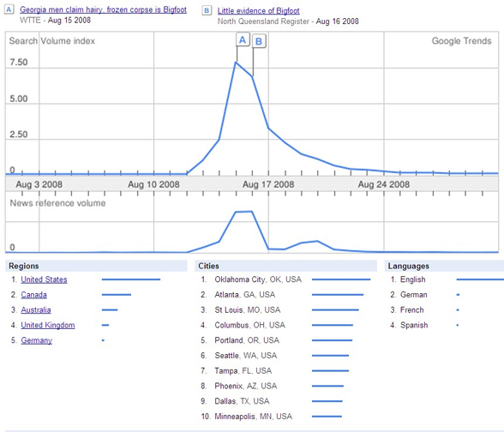Open the Australia region link

click(x=36, y=310)
